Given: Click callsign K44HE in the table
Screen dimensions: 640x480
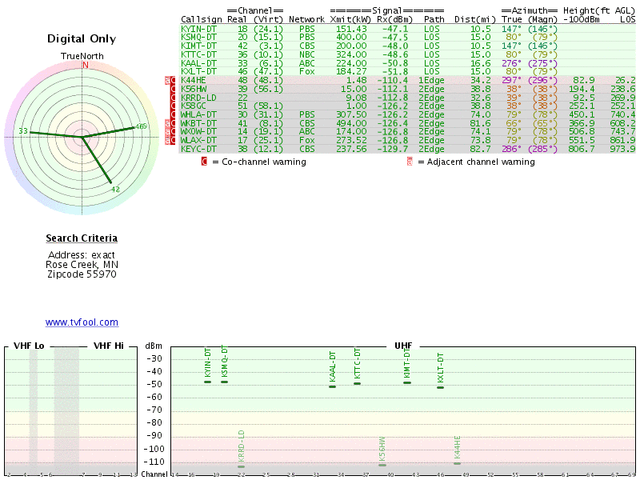Looking at the screenshot, I should point(193,80).
